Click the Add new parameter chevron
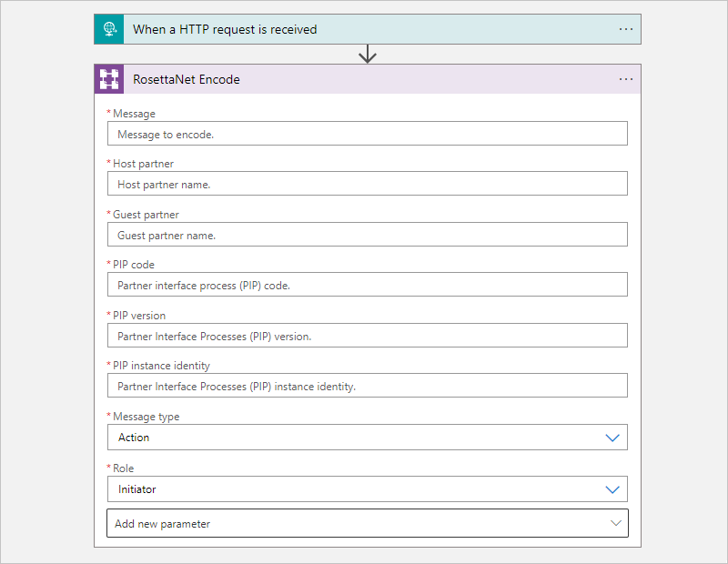Viewport: 728px width, 564px height. coord(616,523)
